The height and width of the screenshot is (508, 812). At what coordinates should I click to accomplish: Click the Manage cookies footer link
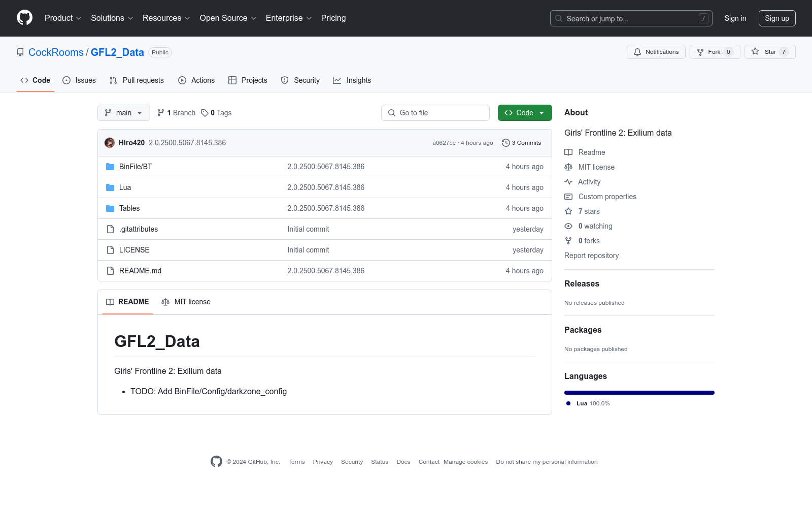click(x=465, y=462)
